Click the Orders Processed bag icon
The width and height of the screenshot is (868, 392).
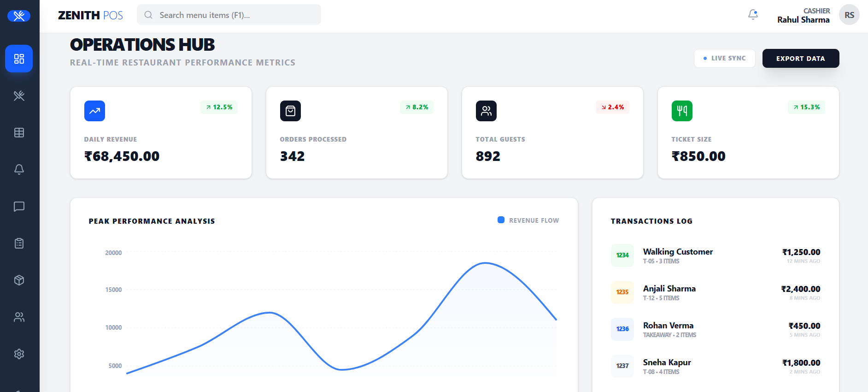[x=290, y=111]
